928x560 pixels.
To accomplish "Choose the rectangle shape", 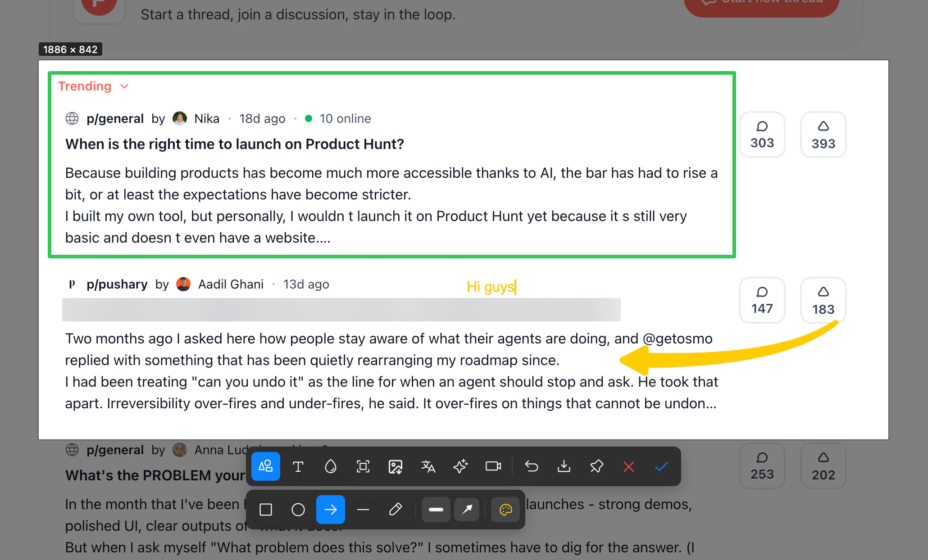I will coord(266,510).
